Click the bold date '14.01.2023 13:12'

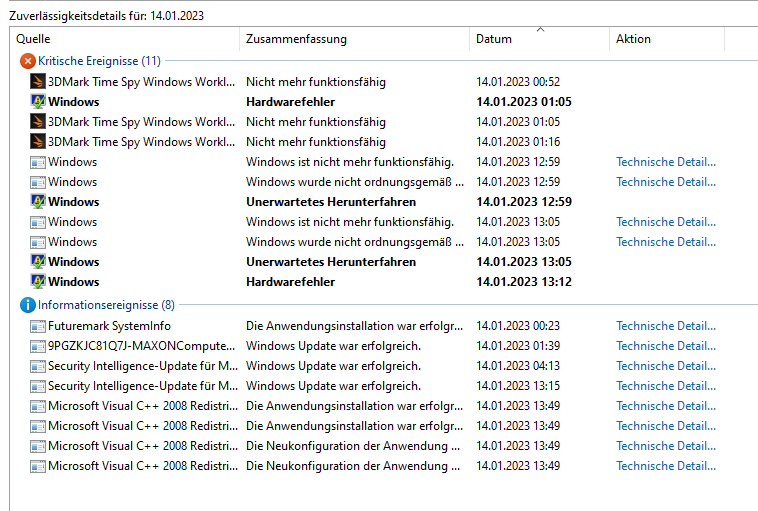(524, 281)
